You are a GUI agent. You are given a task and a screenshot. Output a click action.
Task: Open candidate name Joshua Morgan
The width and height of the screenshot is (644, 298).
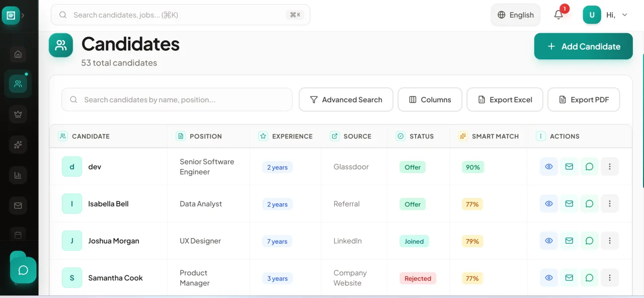114,241
